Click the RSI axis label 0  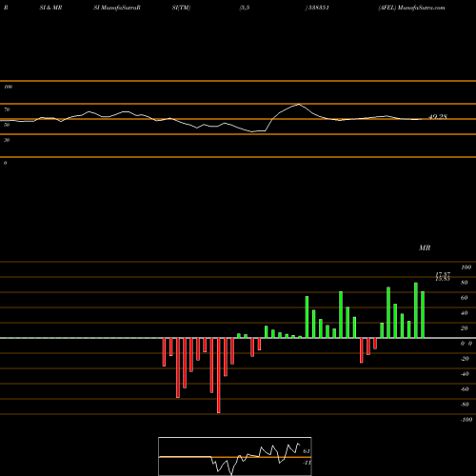(x=5, y=163)
